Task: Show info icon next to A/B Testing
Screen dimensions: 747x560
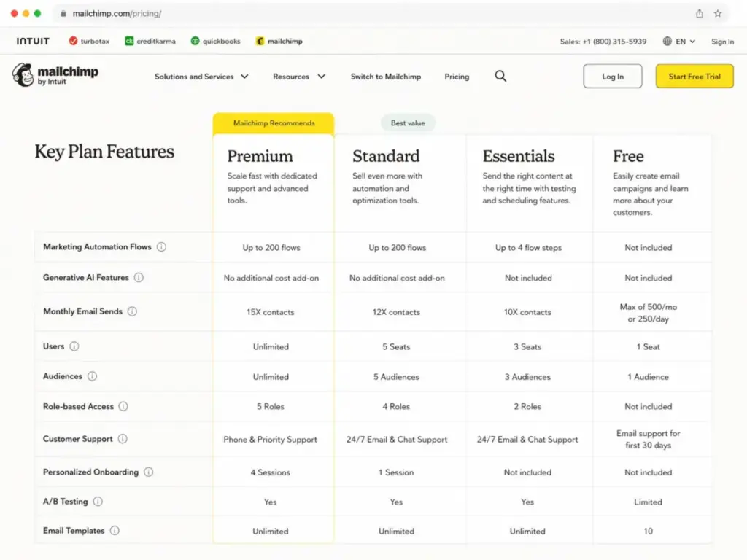Action: pos(98,502)
